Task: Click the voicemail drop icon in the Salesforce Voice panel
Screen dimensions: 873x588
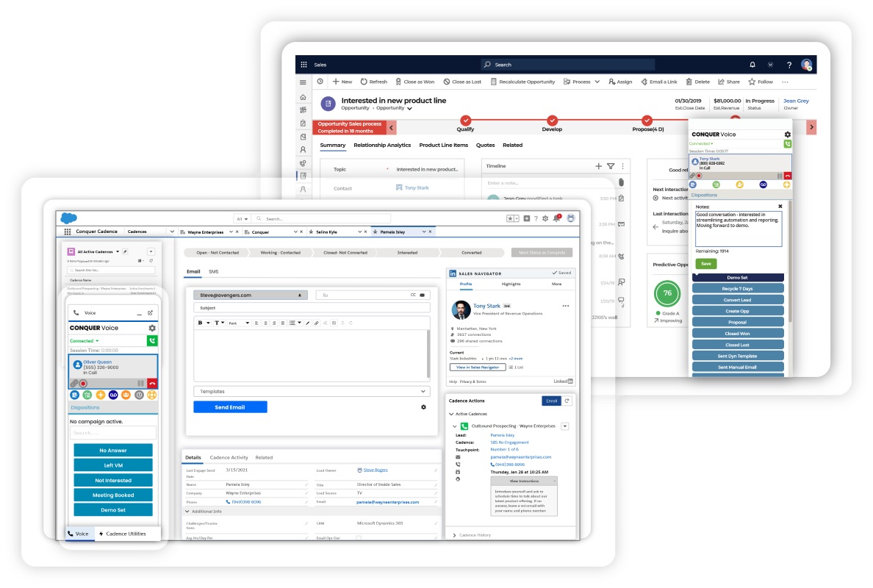Action: [113, 395]
